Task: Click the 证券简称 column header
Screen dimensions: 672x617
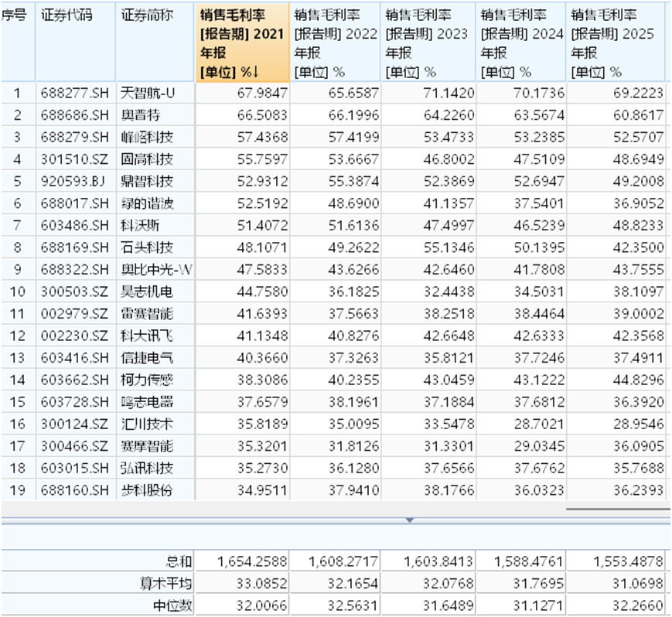Action: tap(155, 43)
